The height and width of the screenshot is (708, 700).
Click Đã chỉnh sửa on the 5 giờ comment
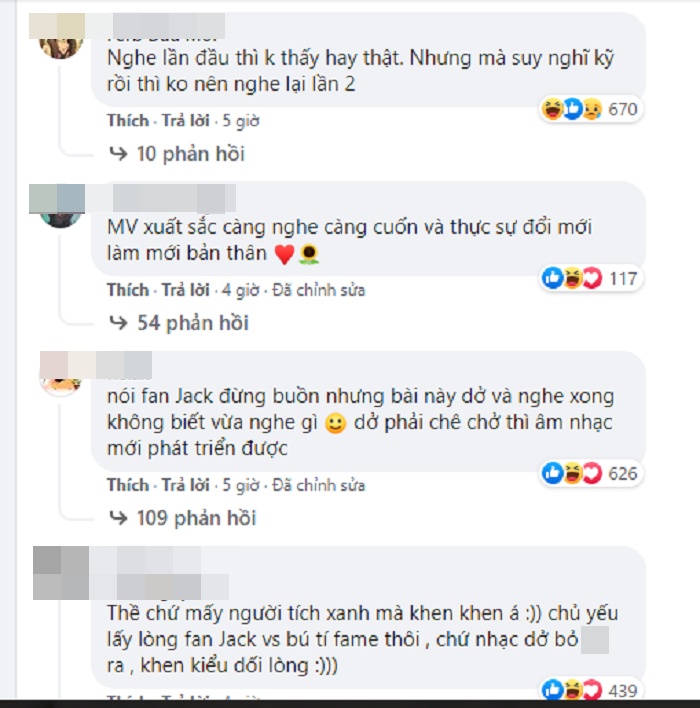318,485
